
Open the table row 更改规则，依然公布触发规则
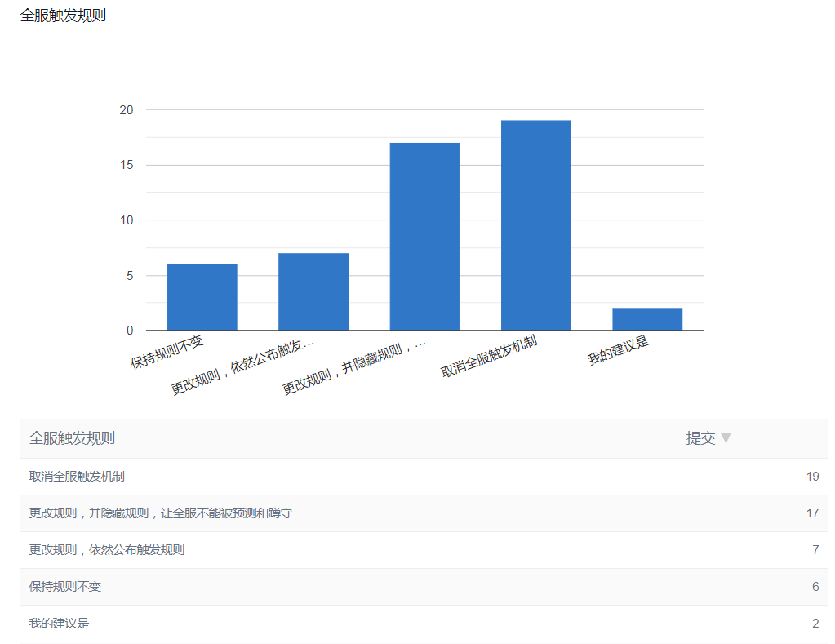tap(106, 550)
